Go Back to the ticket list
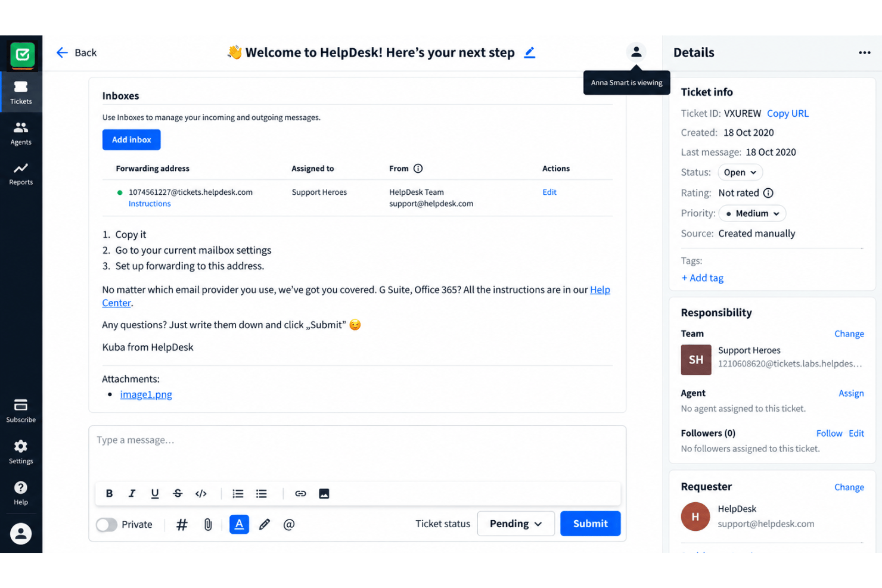 coord(76,52)
